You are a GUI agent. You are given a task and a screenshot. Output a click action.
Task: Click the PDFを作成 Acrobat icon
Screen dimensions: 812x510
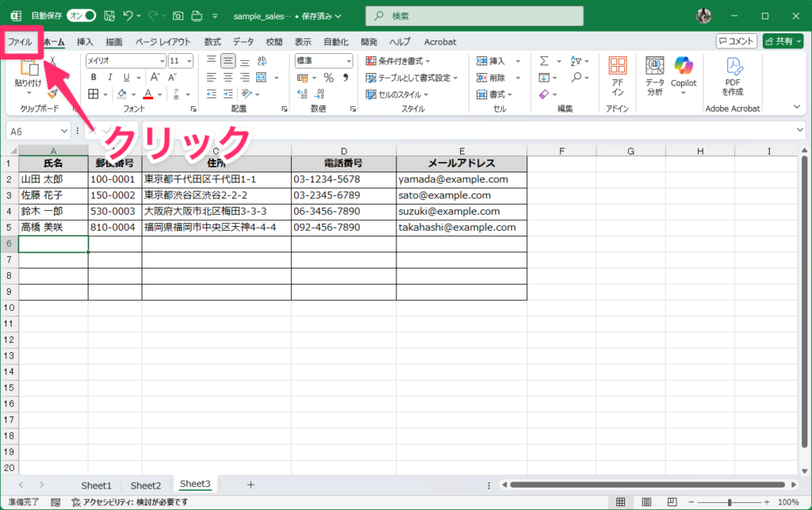(x=733, y=76)
